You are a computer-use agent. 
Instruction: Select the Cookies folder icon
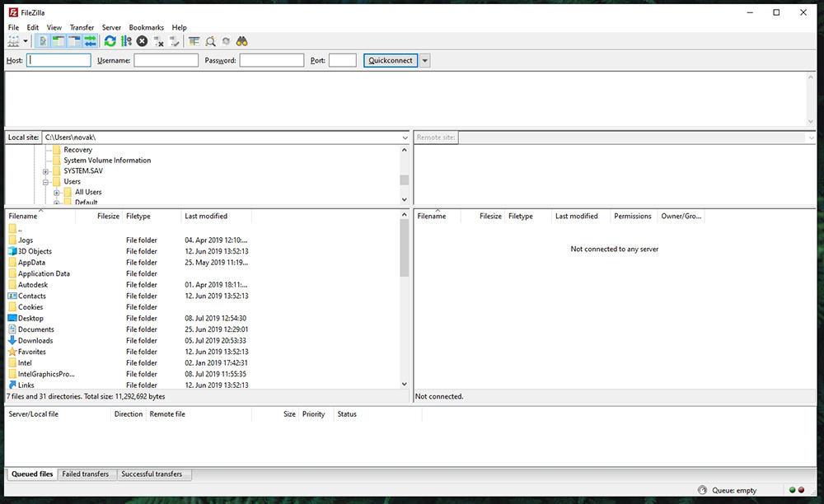pos(12,306)
